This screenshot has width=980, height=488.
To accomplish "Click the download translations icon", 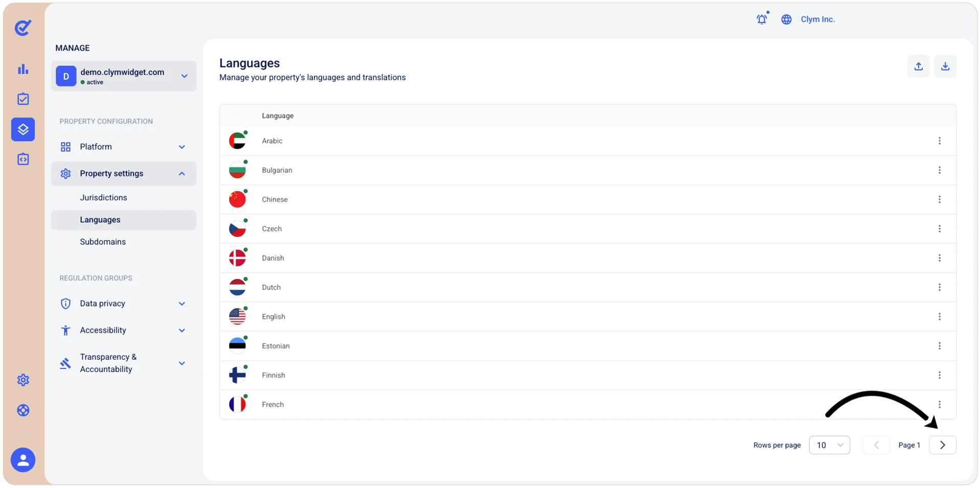I will pyautogui.click(x=945, y=66).
